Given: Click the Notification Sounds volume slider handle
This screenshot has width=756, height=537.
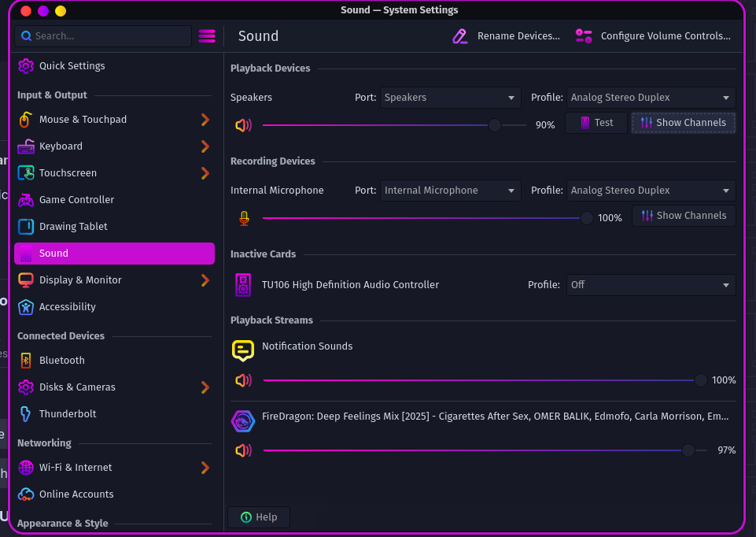Looking at the screenshot, I should (701, 380).
